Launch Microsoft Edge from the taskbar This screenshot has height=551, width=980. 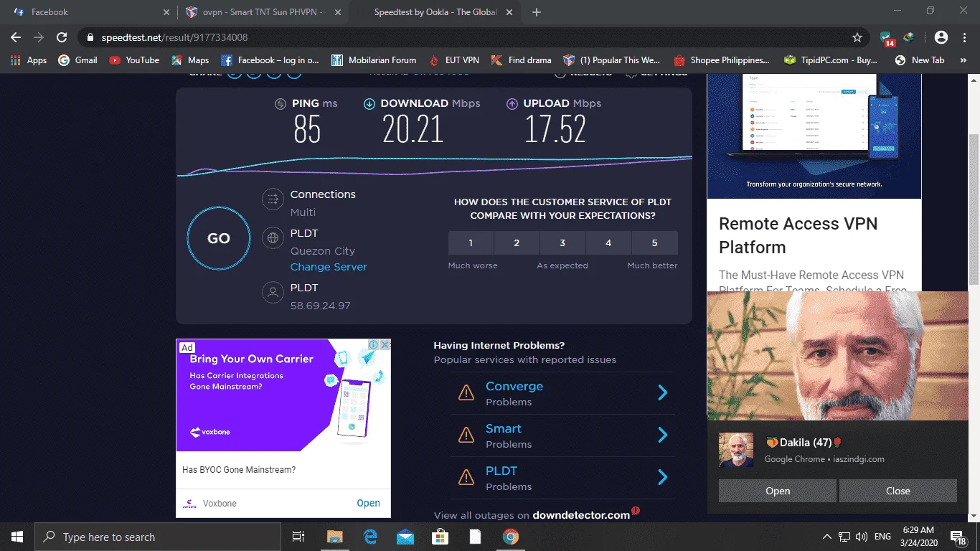coord(370,537)
